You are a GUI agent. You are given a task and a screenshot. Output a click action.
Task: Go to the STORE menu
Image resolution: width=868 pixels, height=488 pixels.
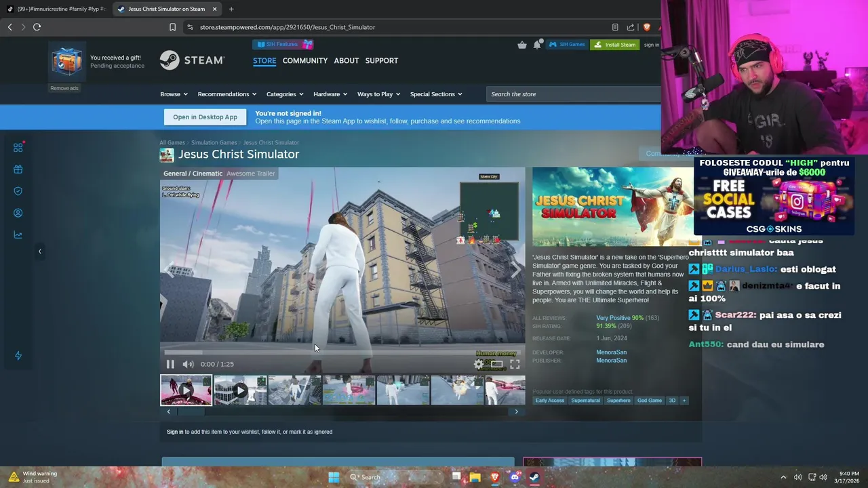click(x=264, y=60)
